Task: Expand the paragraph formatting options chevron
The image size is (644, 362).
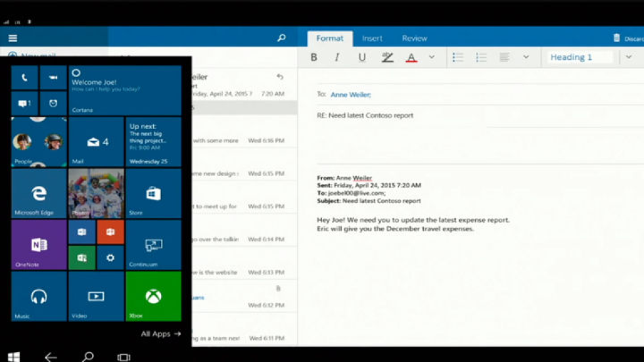Action: (526, 57)
